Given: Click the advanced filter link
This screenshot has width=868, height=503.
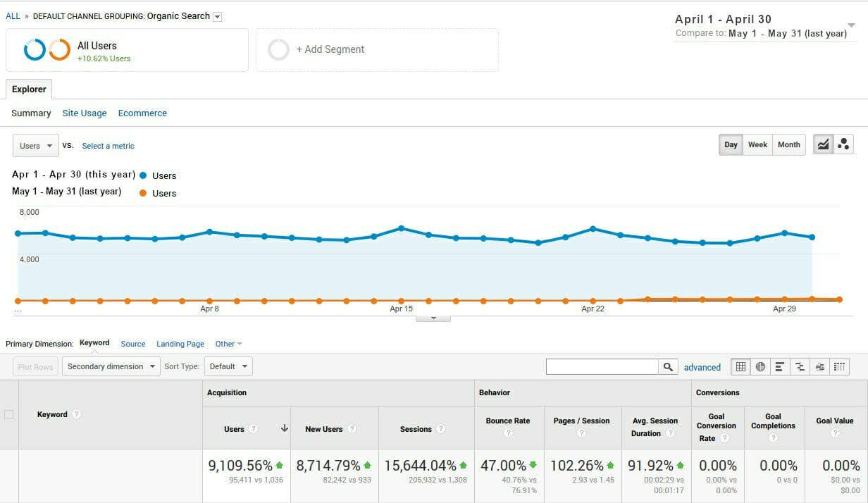Looking at the screenshot, I should [702, 367].
